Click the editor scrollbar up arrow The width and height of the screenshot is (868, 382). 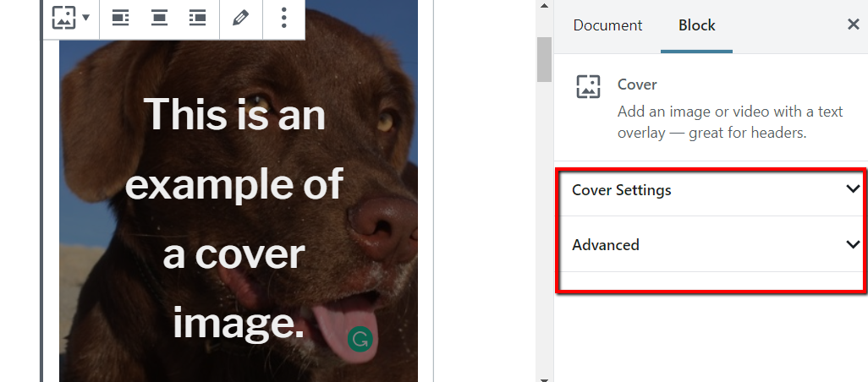click(x=544, y=6)
